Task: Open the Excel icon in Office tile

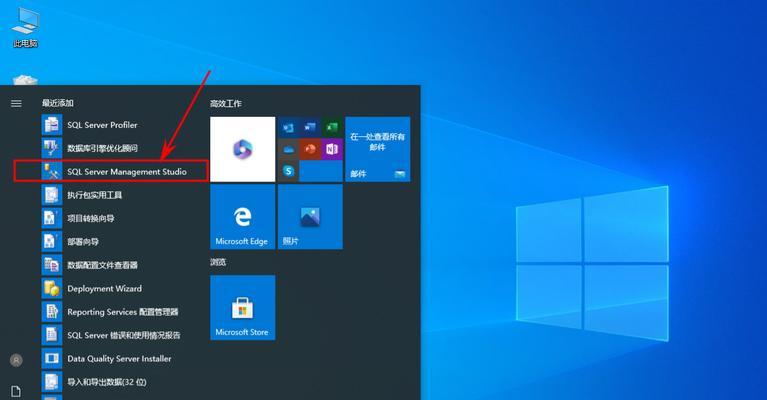Action: [x=332, y=128]
